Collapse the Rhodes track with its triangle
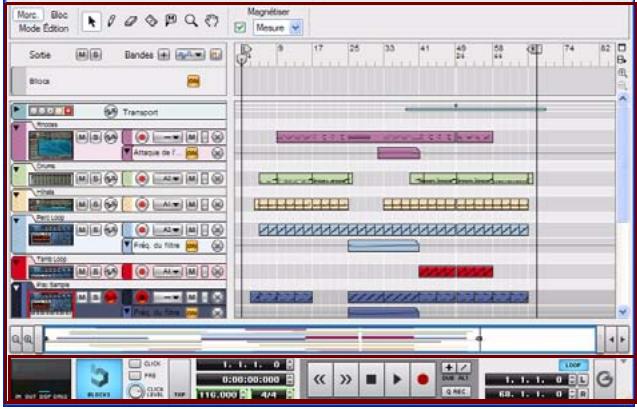This screenshot has height=409, width=637. [17, 128]
